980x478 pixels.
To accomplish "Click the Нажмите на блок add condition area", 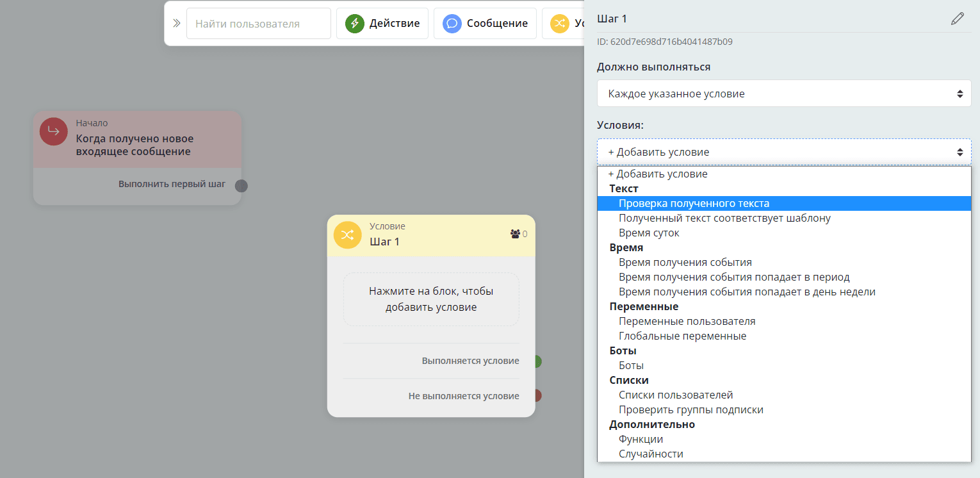I will click(x=431, y=299).
